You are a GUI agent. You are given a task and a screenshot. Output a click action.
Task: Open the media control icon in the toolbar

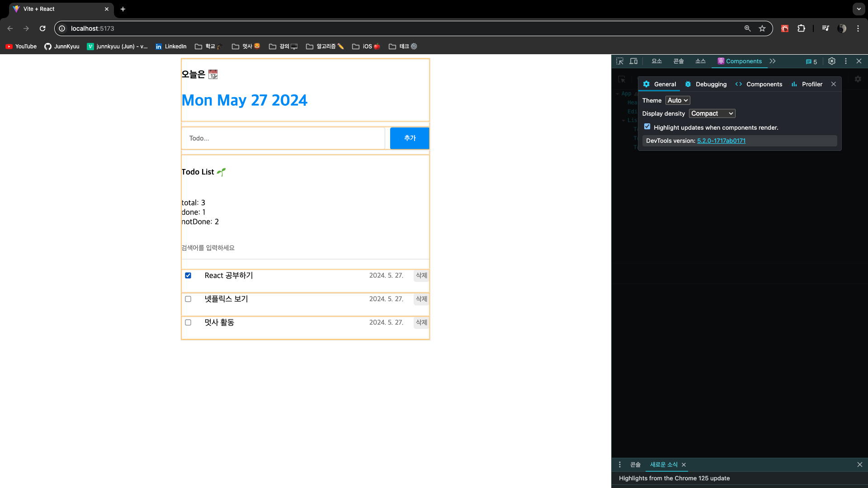[x=826, y=28]
